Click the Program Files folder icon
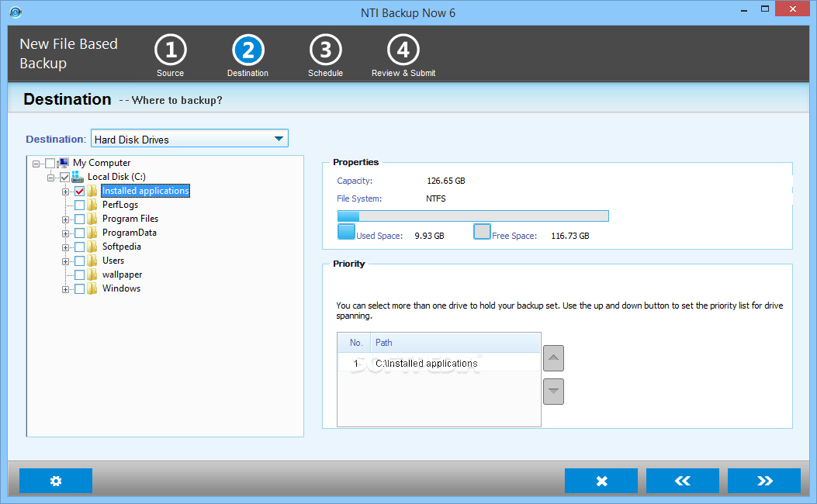This screenshot has height=504, width=817. [x=92, y=219]
